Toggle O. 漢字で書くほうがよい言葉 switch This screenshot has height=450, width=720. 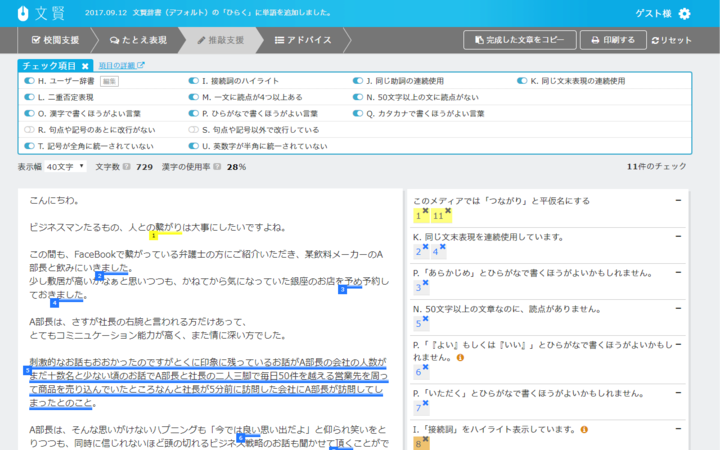pos(29,113)
